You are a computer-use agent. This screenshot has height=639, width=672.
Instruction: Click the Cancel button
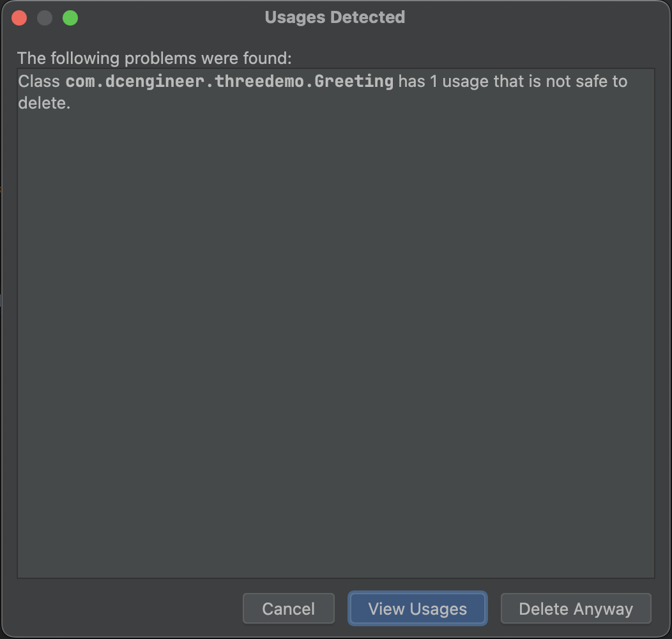pos(288,608)
